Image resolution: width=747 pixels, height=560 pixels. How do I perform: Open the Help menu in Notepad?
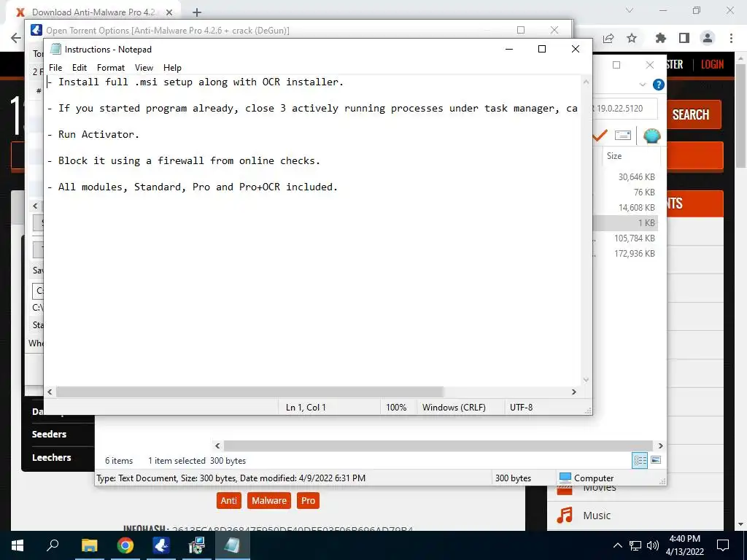[x=172, y=68]
